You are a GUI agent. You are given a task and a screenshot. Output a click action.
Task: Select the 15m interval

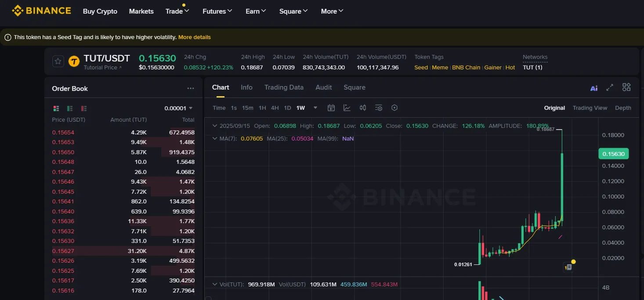(248, 108)
